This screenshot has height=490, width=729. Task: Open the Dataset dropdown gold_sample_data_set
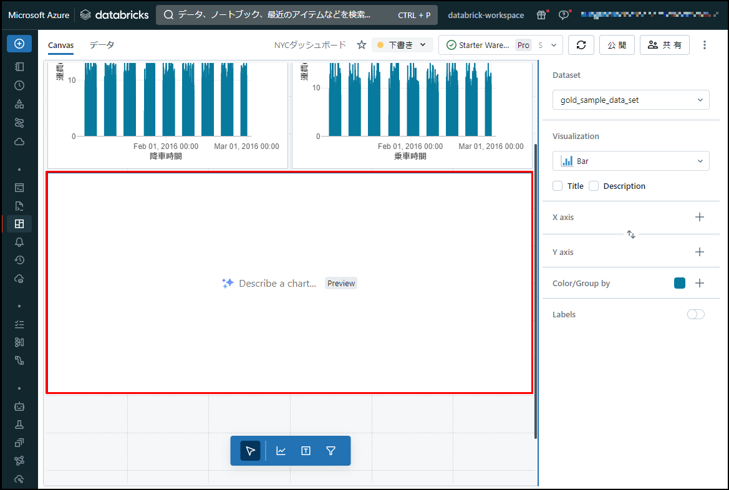click(x=630, y=100)
